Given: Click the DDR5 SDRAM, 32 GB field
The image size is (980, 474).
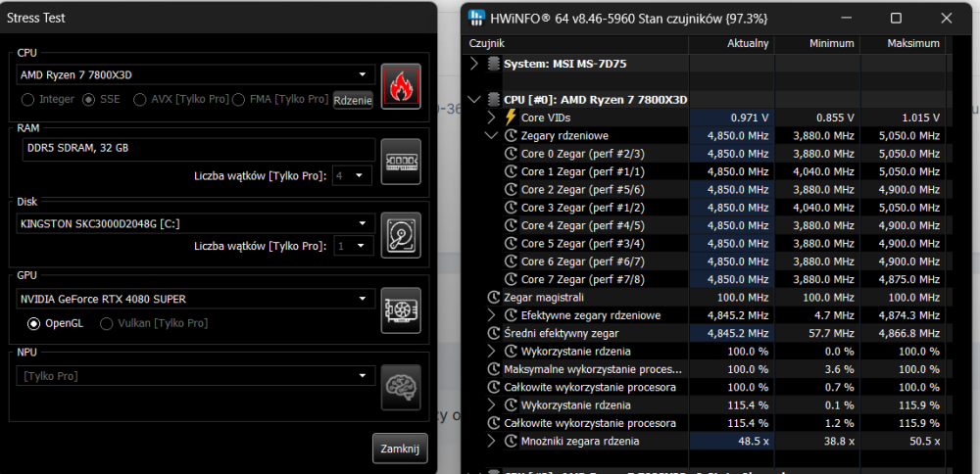Looking at the screenshot, I should click(199, 150).
